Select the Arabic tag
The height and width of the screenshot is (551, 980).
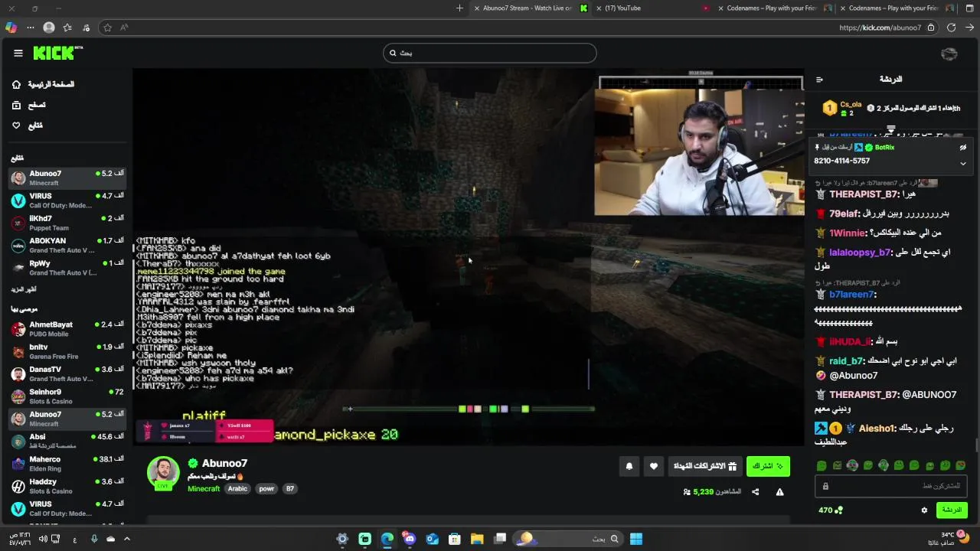coord(237,488)
